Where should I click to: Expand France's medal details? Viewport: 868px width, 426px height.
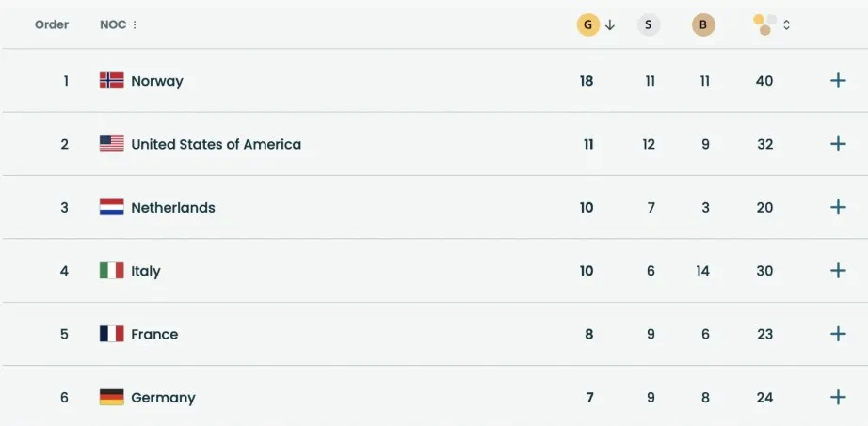point(838,334)
